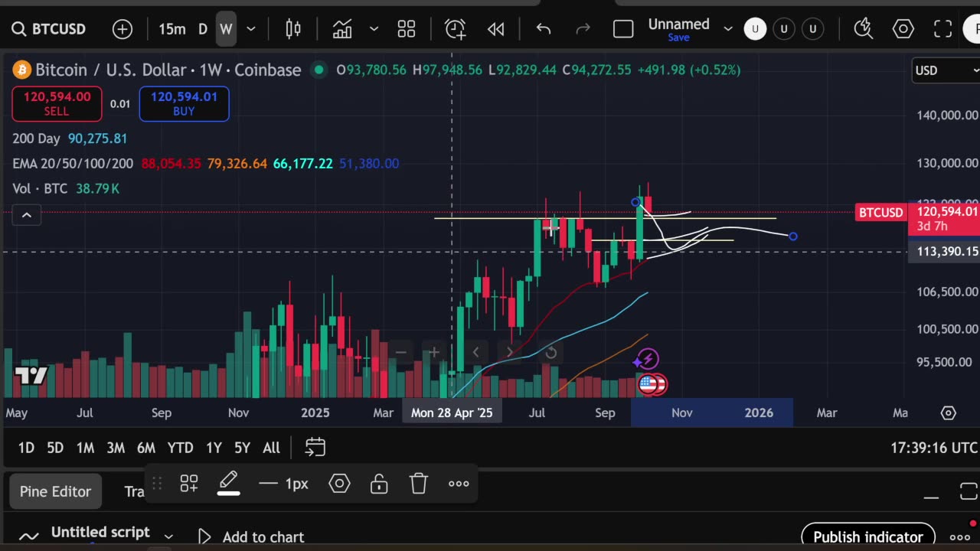Click the Publish indicator button
Screen dimensions: 980x551
(x=868, y=537)
